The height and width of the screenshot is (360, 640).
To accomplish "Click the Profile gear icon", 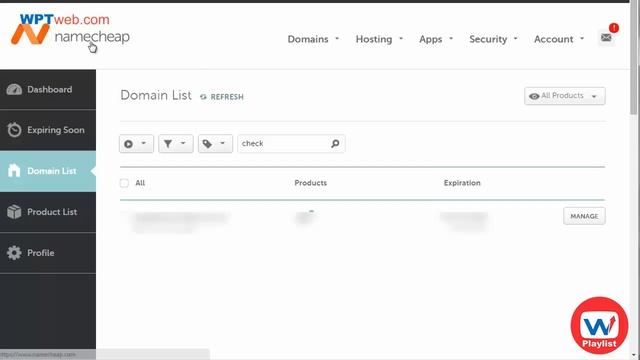I will [14, 253].
